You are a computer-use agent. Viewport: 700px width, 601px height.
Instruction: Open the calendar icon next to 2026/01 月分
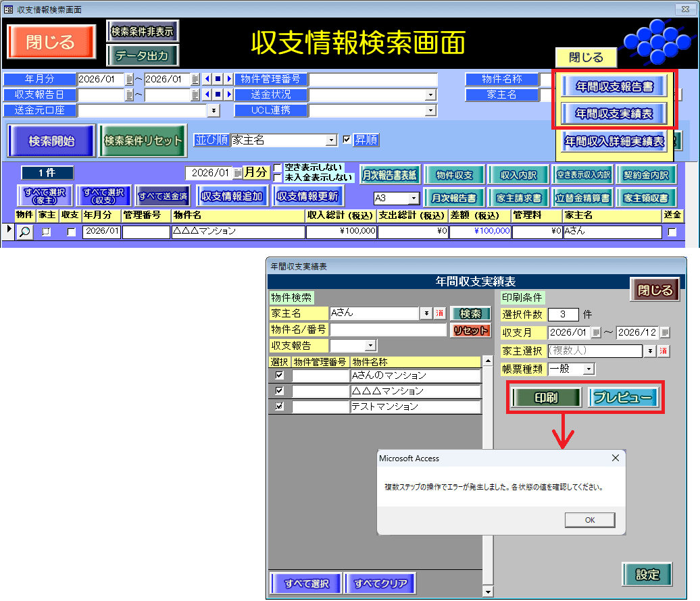point(237,173)
